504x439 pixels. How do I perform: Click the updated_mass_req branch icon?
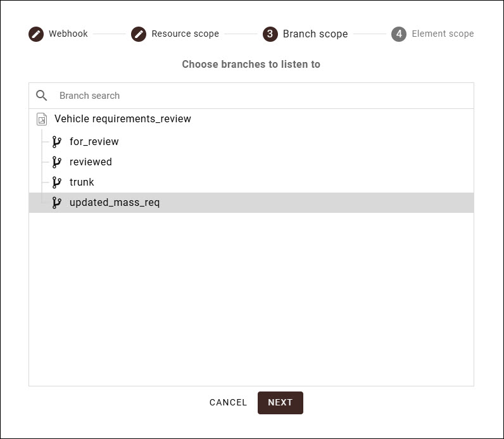pyautogui.click(x=57, y=203)
